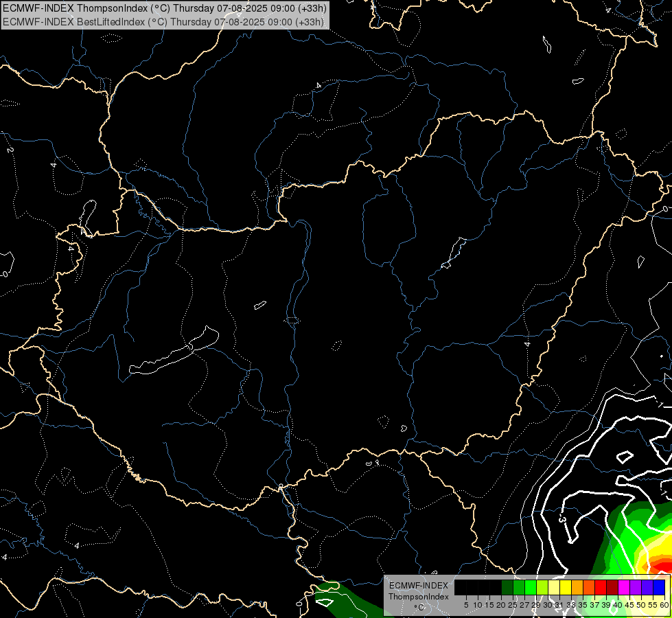Screen dimensions: 672x618
Task: Select the dark green 20–25 legend swatch
Action: [x=507, y=587]
